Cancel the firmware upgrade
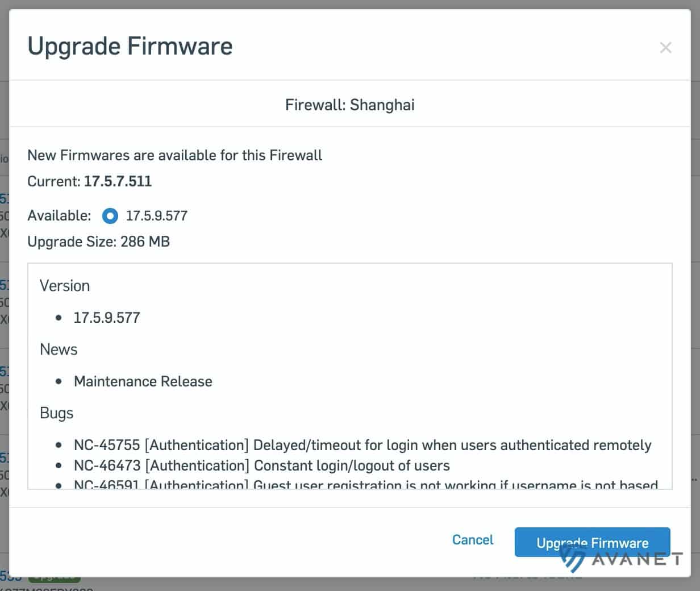The image size is (700, 591). coord(472,540)
